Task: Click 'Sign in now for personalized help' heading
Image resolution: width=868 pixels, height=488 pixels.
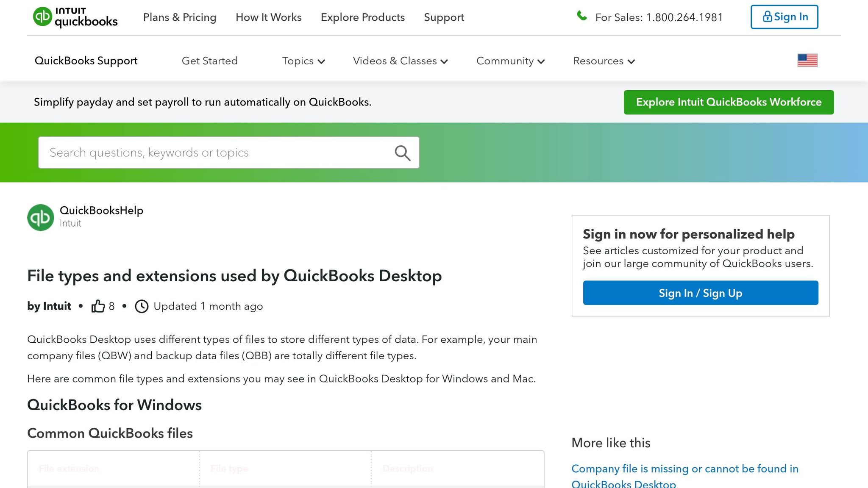Action: tap(689, 234)
